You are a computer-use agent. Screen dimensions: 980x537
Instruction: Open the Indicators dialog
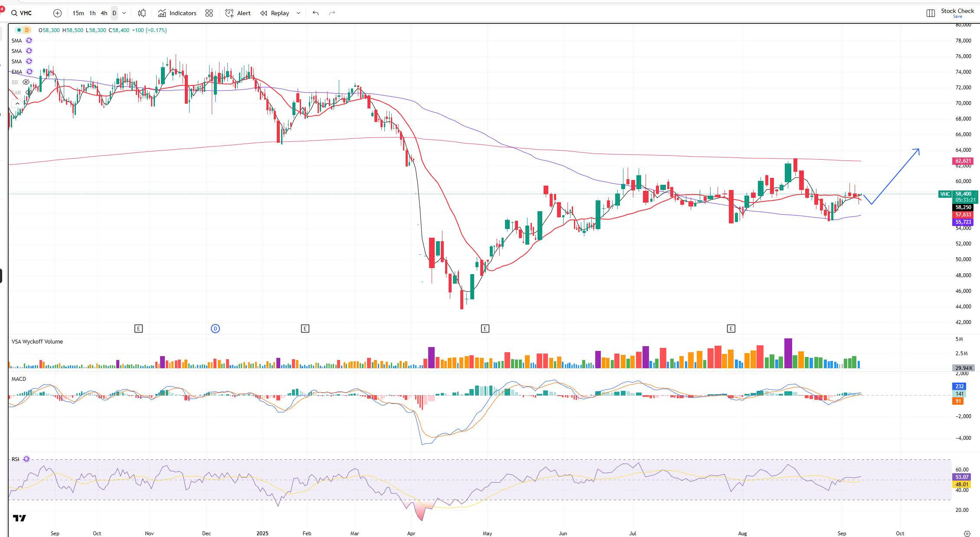177,13
